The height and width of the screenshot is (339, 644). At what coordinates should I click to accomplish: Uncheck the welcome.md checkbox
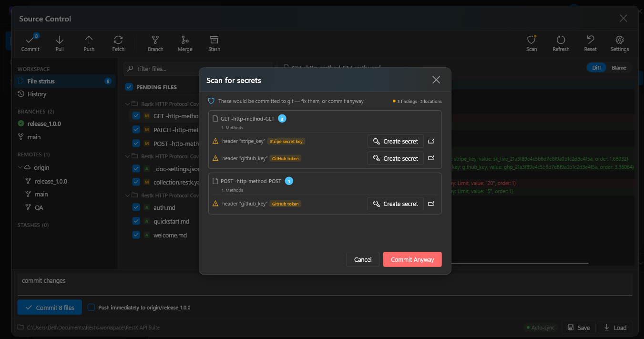[x=136, y=235]
